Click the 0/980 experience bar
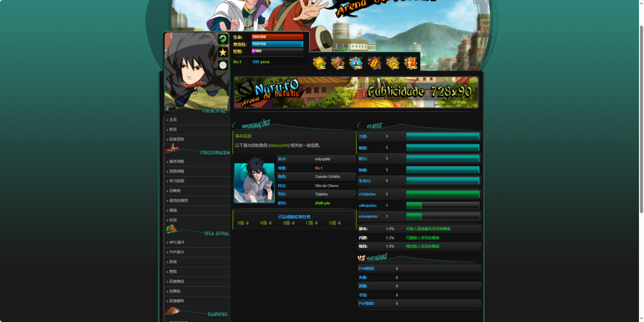644x322 pixels. click(x=277, y=51)
